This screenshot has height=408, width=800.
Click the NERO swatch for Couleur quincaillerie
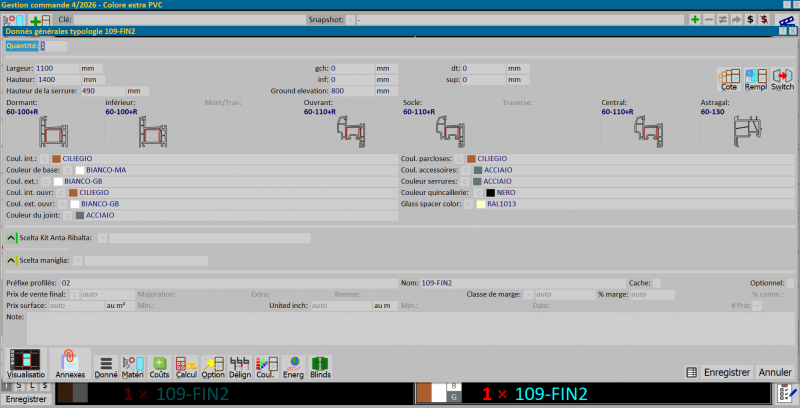490,193
